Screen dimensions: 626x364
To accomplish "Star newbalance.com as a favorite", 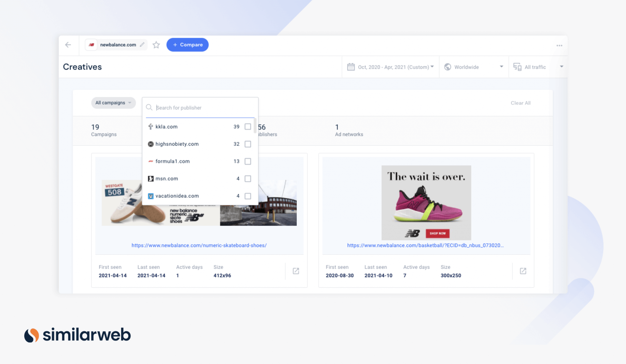I will [156, 45].
